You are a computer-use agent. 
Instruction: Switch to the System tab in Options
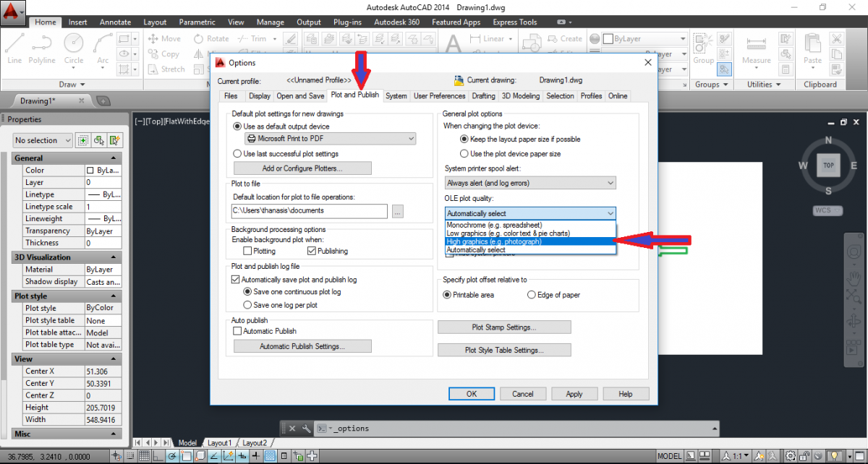tap(396, 96)
